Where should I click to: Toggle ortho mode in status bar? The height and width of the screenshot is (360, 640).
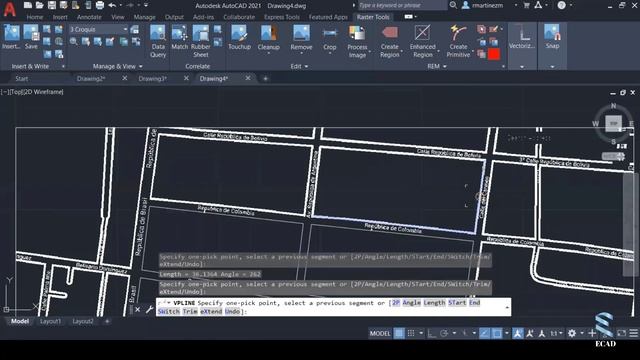click(431, 333)
